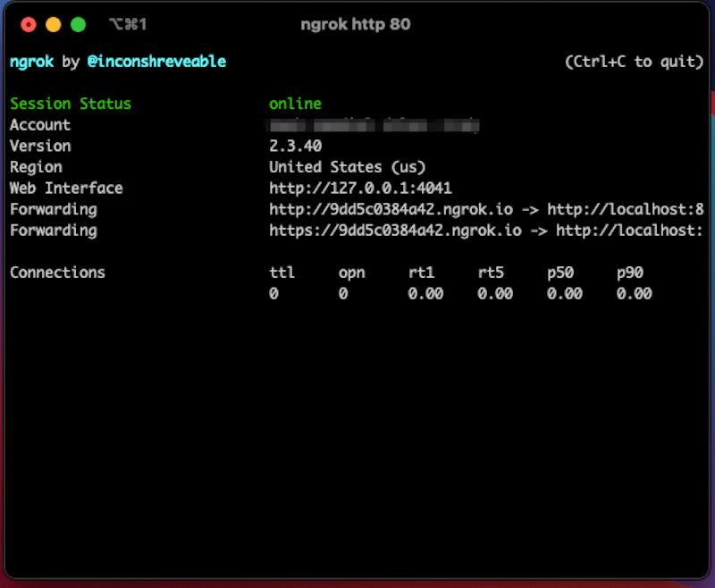The height and width of the screenshot is (588, 715).
Task: Click the @inconshreveable author handle
Action: pos(156,62)
